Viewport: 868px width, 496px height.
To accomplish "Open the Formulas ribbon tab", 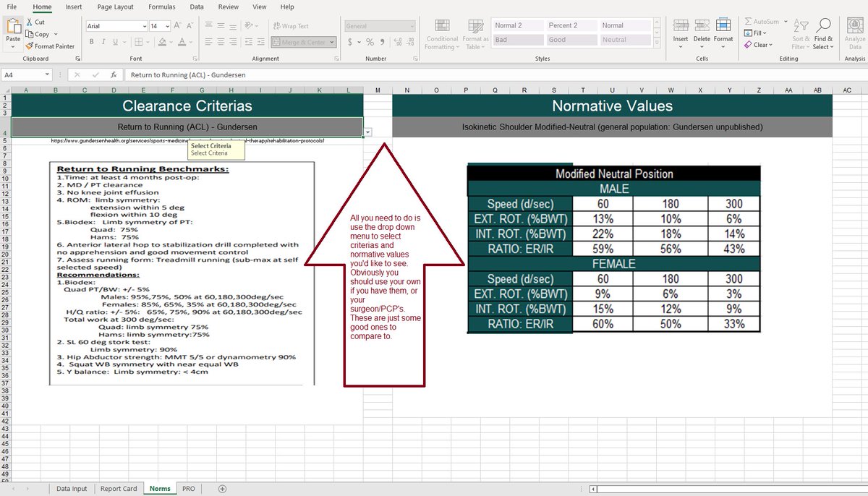I will 161,7.
